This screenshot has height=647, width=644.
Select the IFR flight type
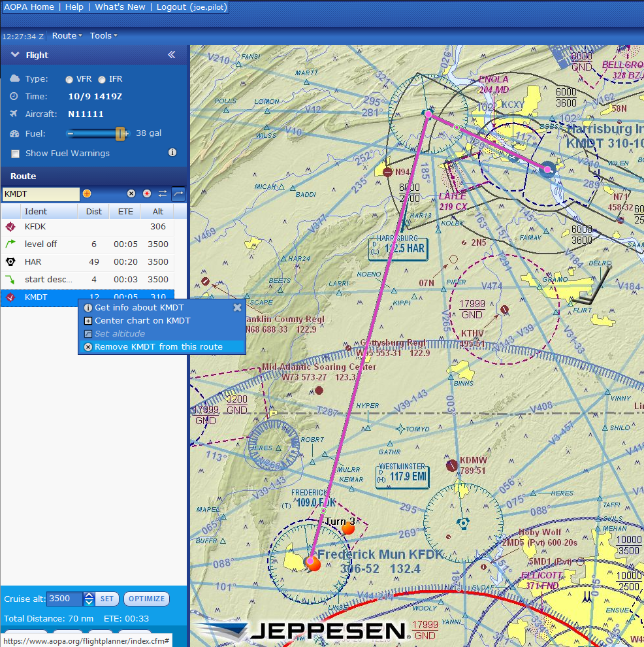pos(102,79)
